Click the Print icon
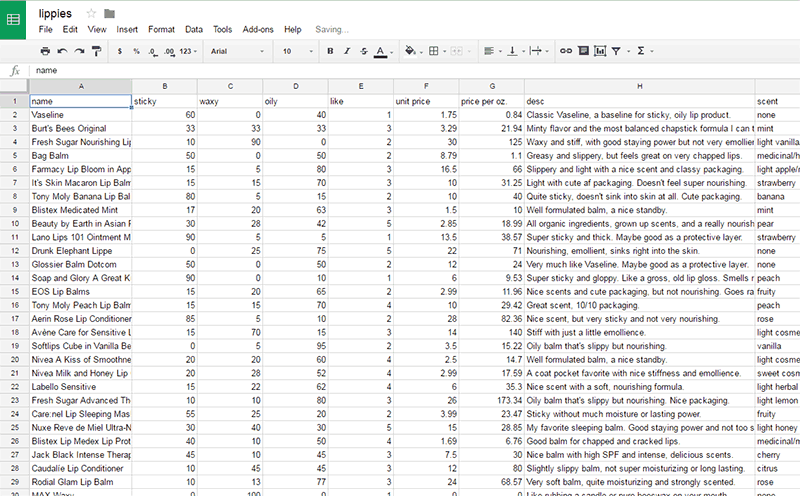This screenshot has width=800, height=496. 45,51
